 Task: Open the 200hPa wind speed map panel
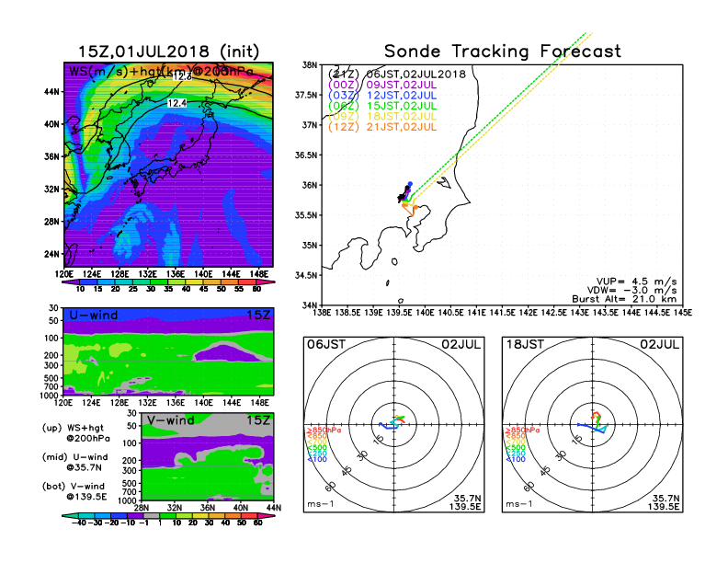tap(168, 165)
